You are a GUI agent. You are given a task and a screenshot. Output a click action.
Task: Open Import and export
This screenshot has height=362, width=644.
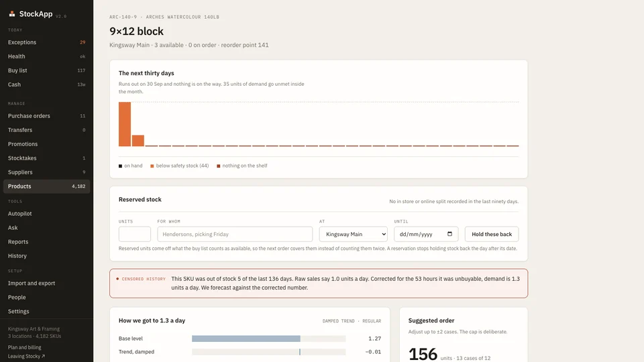(46, 283)
